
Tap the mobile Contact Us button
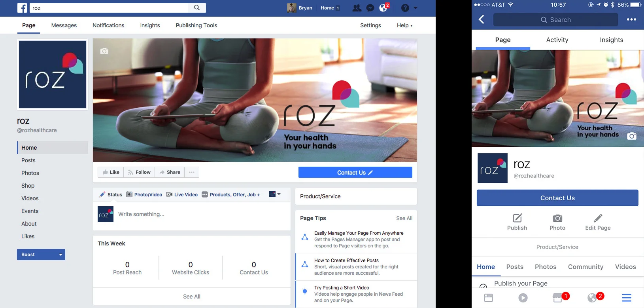[557, 198]
